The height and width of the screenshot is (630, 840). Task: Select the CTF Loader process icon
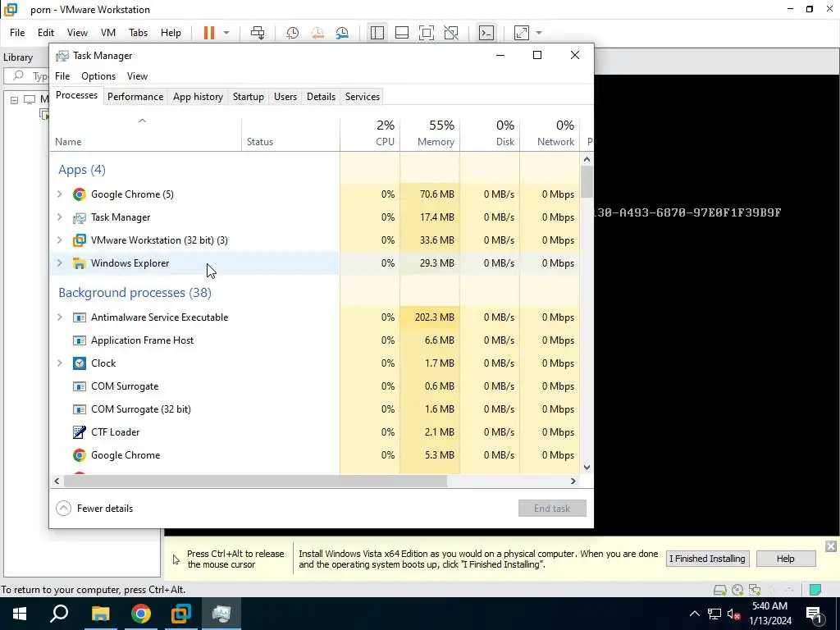coord(80,431)
